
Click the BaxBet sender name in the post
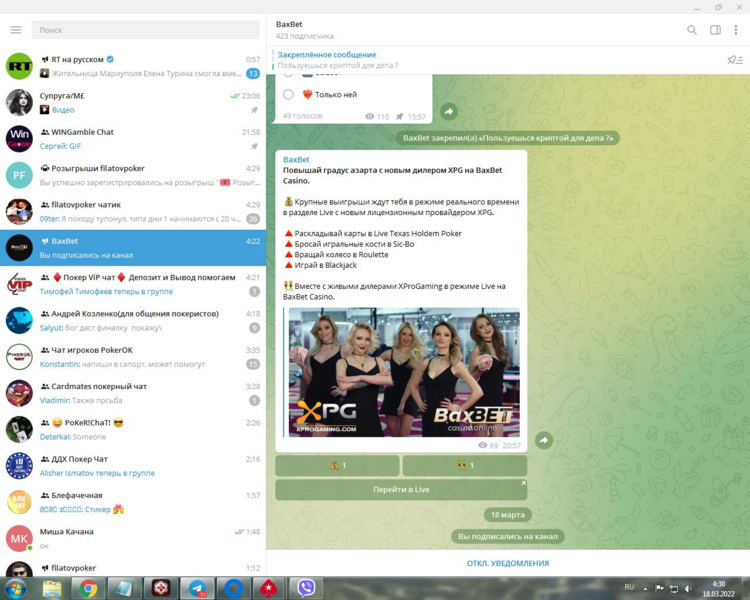tap(296, 159)
